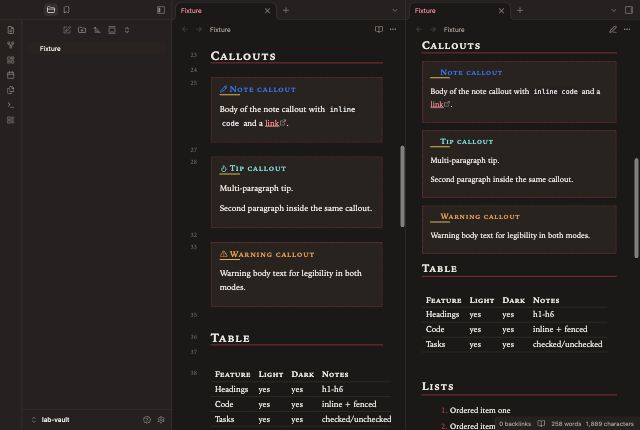Open more options in left pane
Screen dimensions: 640x430
pos(393,29)
